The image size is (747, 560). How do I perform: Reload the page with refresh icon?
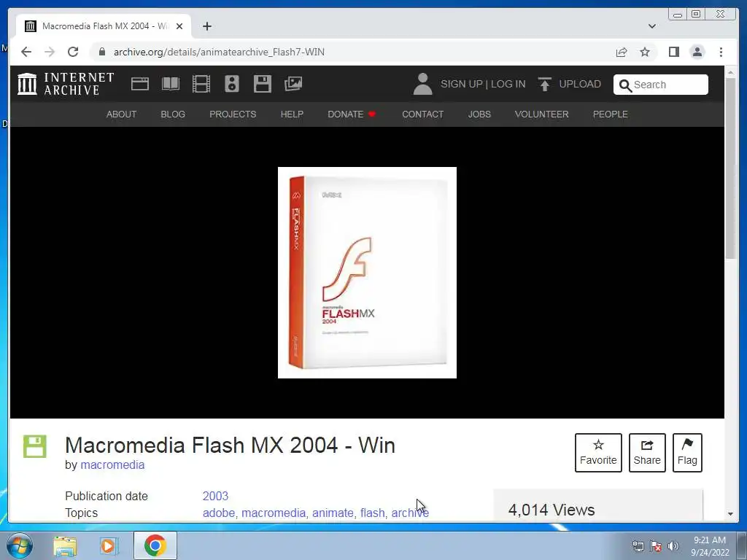[73, 52]
